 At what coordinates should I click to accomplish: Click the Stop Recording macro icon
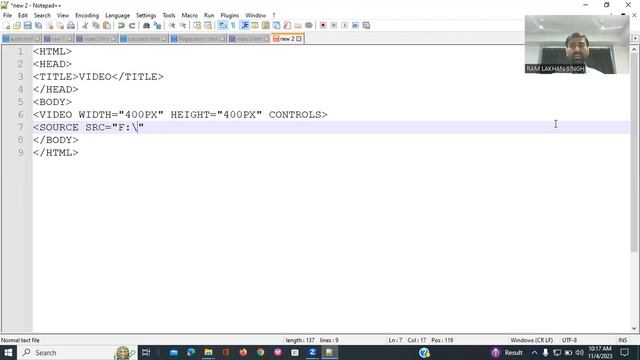click(x=333, y=25)
